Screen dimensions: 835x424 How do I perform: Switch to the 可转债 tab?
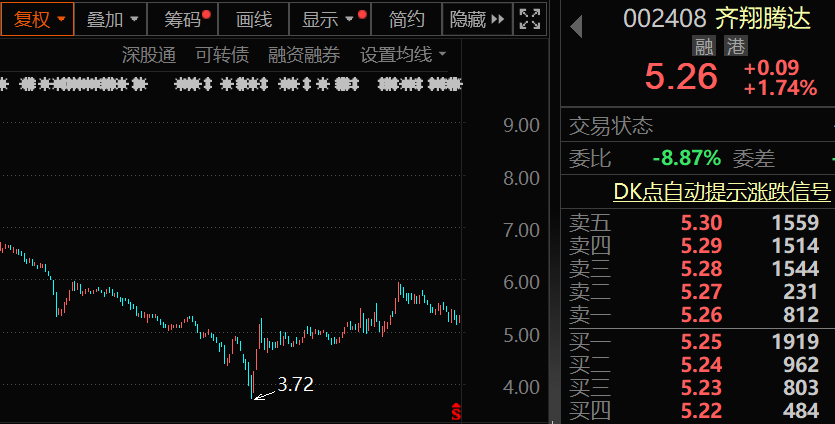tap(221, 55)
